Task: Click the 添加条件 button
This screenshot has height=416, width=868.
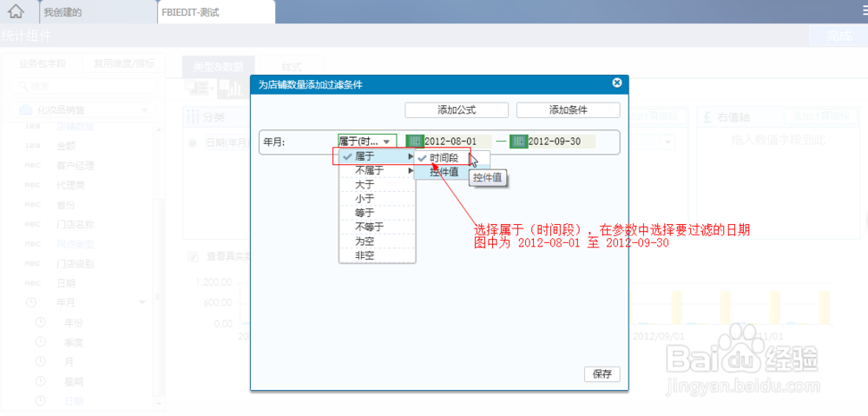Action: 568,110
